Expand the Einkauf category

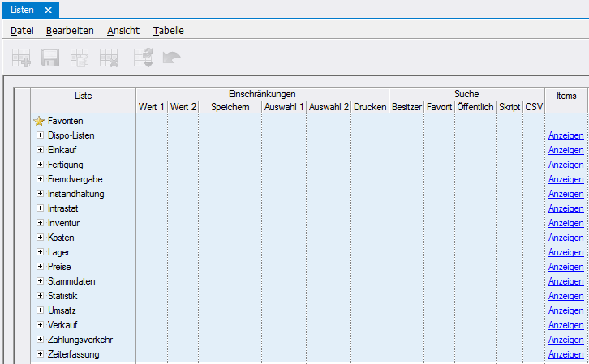[x=40, y=150]
